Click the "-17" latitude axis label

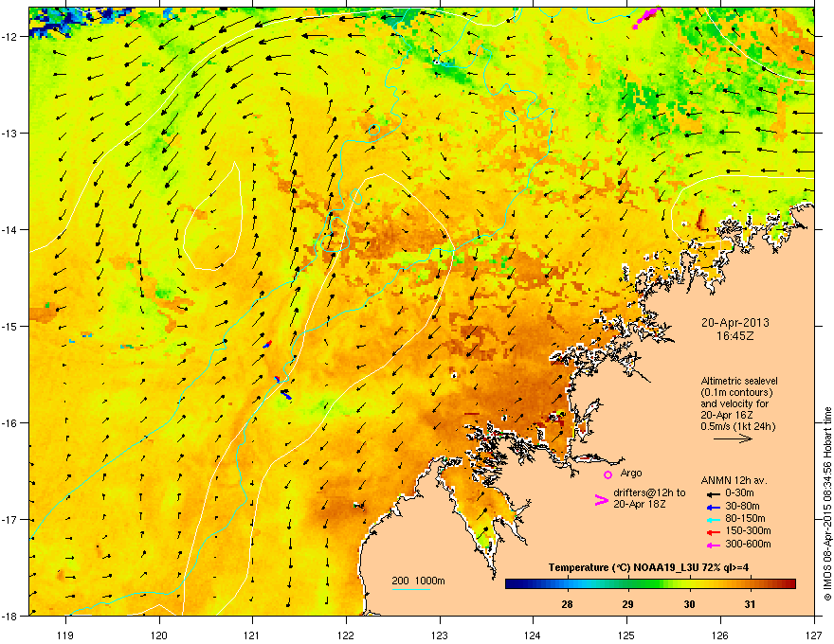point(9,519)
